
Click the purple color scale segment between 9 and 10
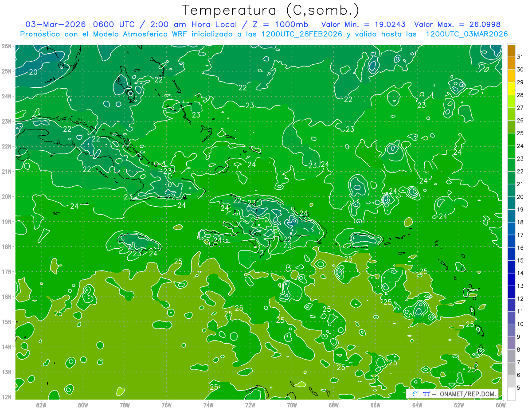pyautogui.click(x=511, y=330)
